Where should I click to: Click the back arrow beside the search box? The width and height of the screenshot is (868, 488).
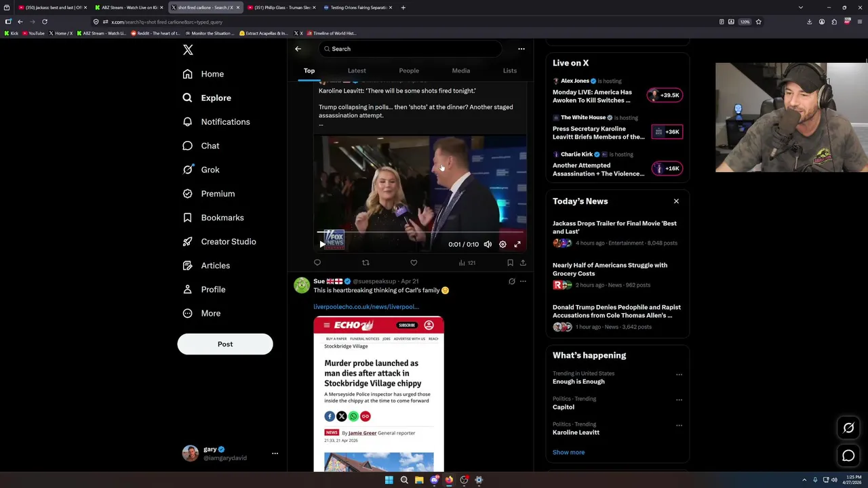[298, 49]
